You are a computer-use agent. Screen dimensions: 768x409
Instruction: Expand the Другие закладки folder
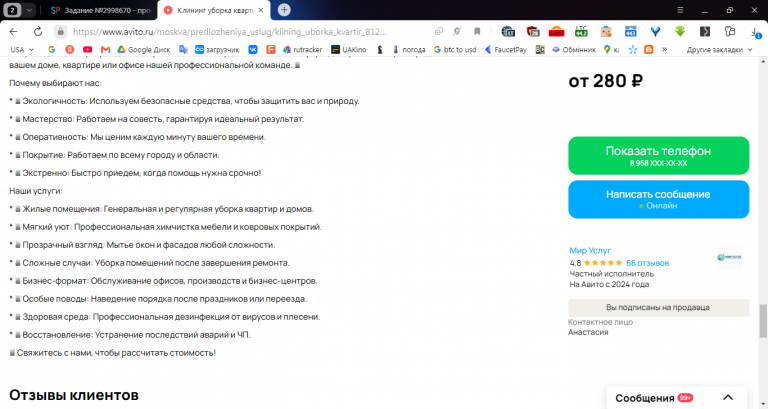tap(719, 49)
